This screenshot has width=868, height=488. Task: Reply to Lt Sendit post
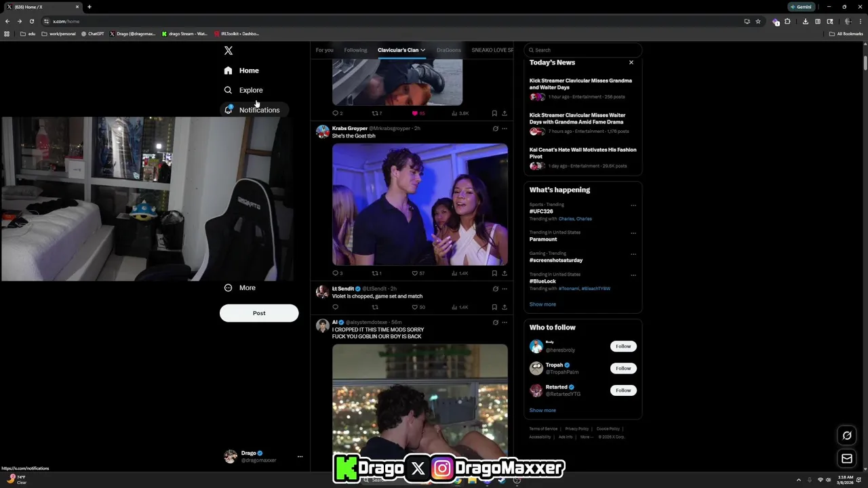tap(335, 307)
